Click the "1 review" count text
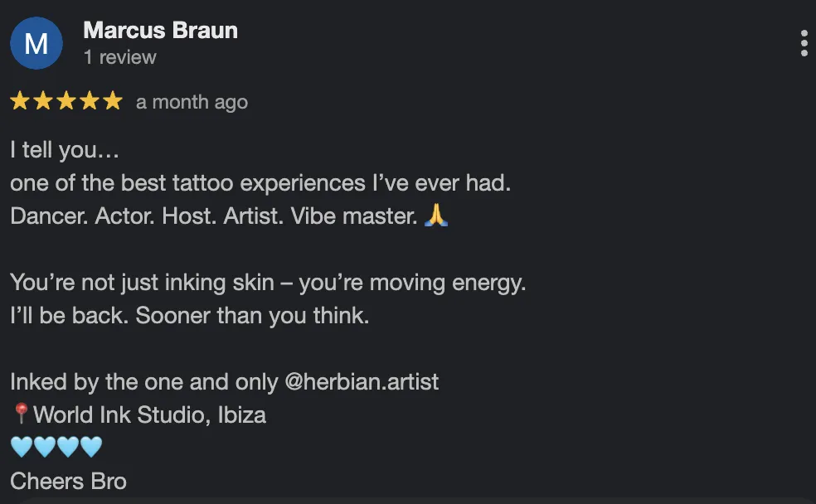 pos(119,57)
